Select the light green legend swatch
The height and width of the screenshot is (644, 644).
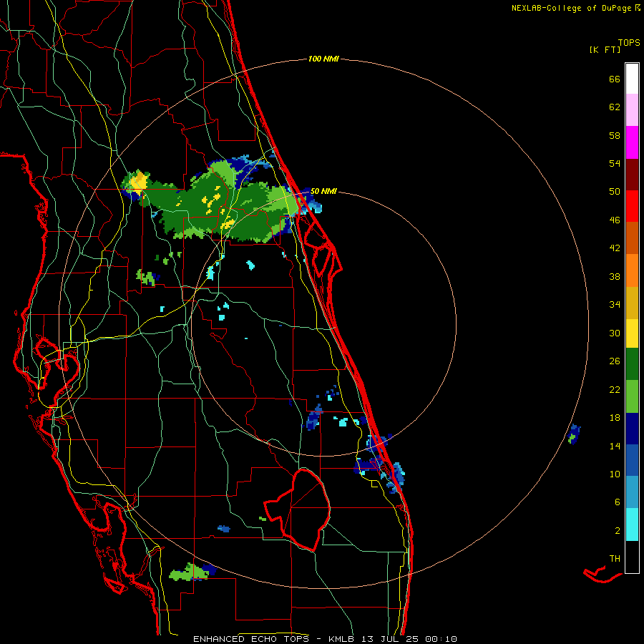632,396
